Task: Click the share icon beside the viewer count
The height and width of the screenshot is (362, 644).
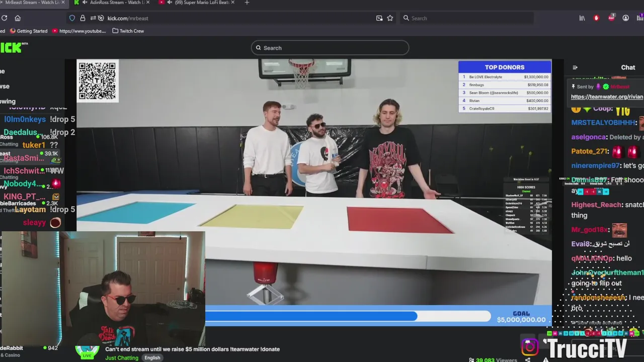Action: (528, 360)
